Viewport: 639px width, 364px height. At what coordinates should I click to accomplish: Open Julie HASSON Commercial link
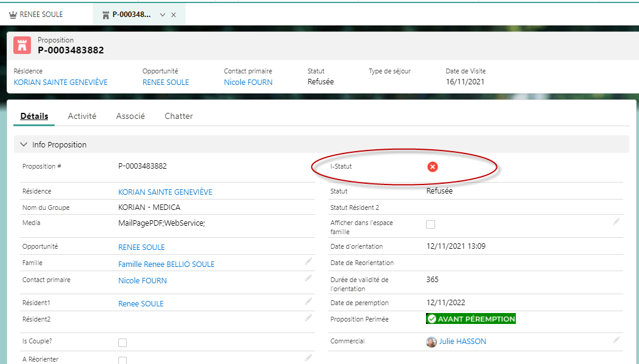(462, 342)
